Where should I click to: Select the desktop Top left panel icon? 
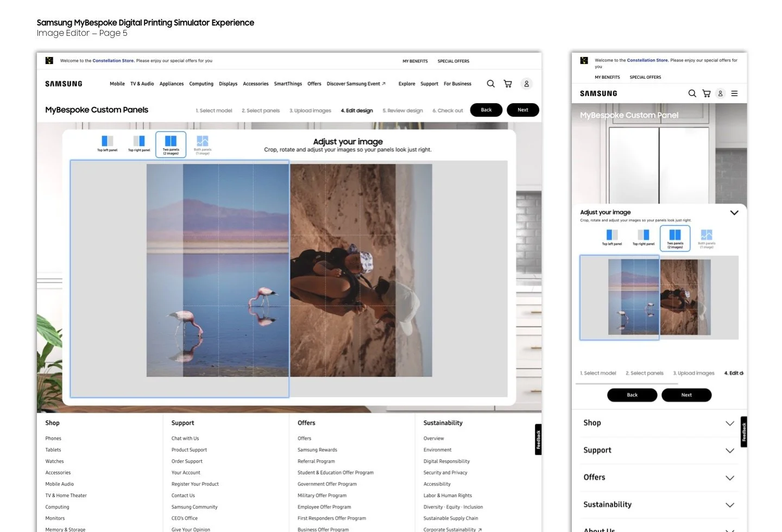point(107,144)
